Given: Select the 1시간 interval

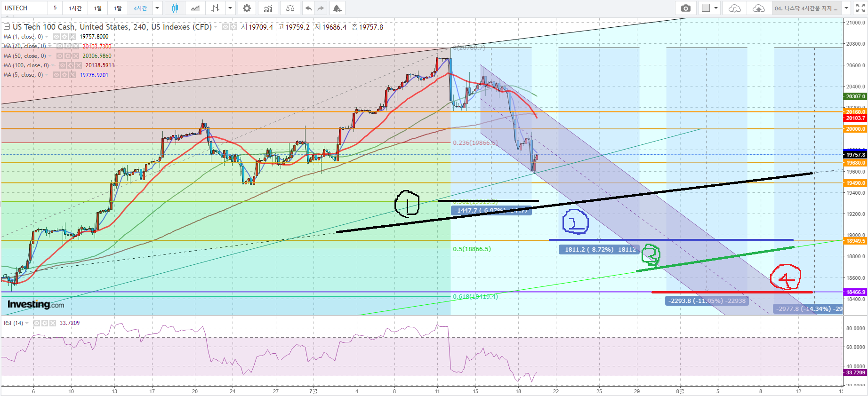Looking at the screenshot, I should click(x=75, y=8).
